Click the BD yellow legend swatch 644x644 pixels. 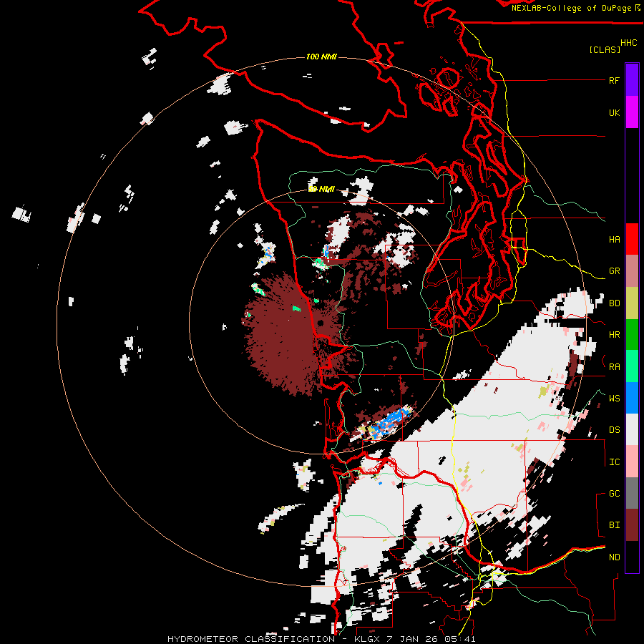pyautogui.click(x=632, y=303)
